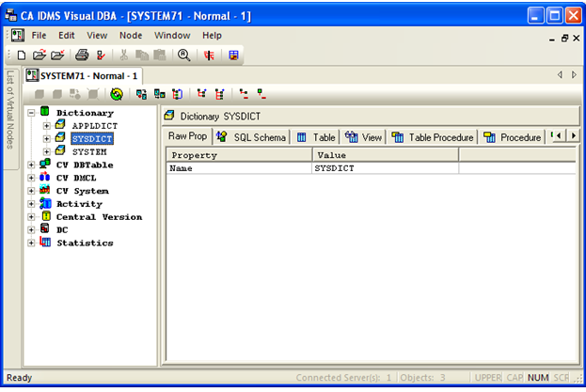Open the View tab in properties pane
The image size is (586, 392).
363,137
